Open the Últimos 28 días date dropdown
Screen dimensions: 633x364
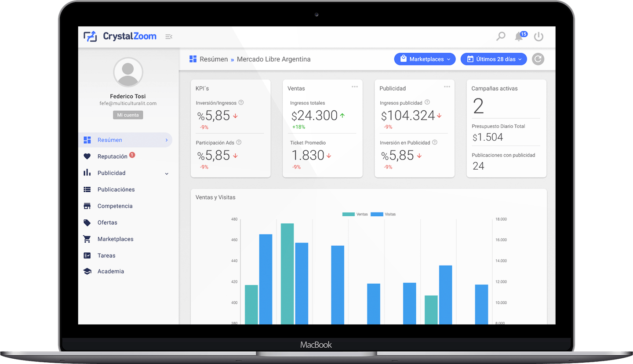[x=493, y=59]
